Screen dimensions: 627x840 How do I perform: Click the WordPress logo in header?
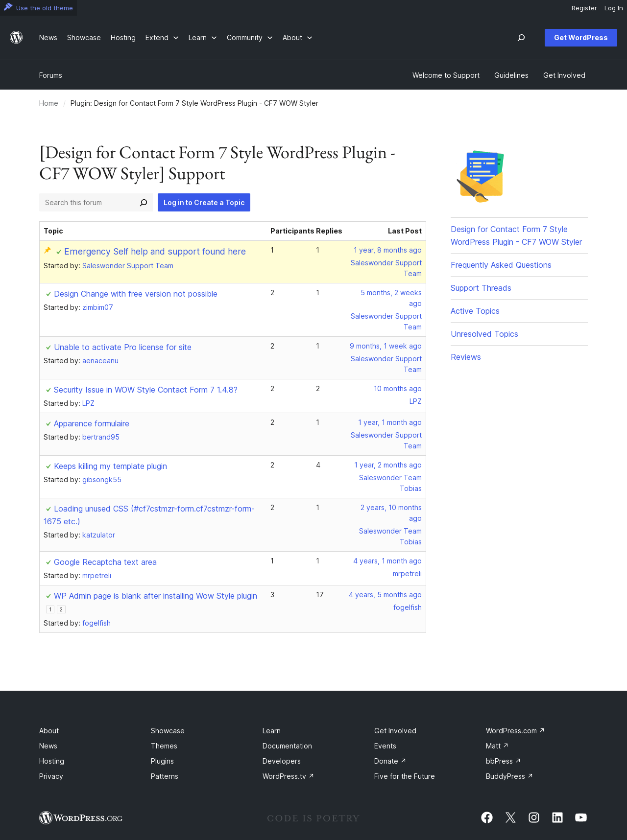(16, 38)
